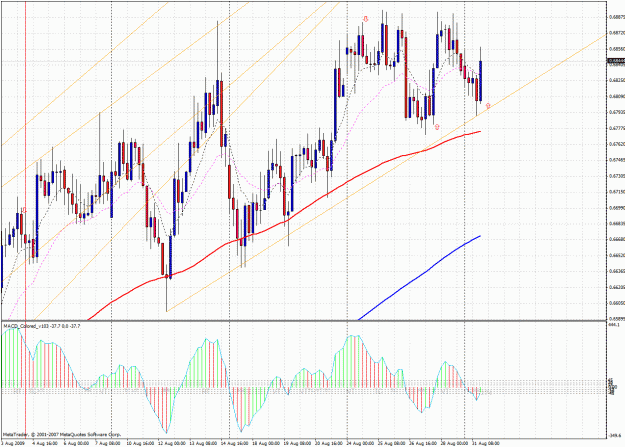Viewport: 625px width, 447px height.
Task: Click the '25 Aug 08:00' time label
Action: 392,443
